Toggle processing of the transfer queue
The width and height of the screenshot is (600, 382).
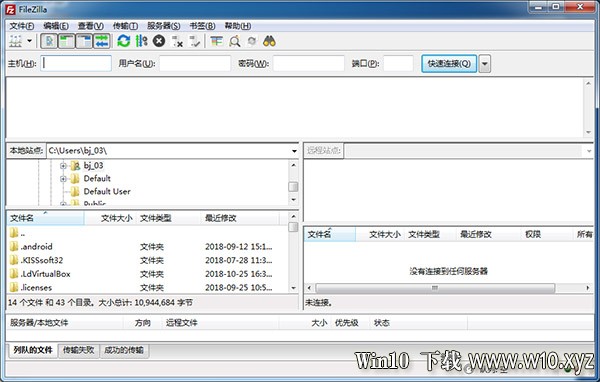(x=141, y=41)
